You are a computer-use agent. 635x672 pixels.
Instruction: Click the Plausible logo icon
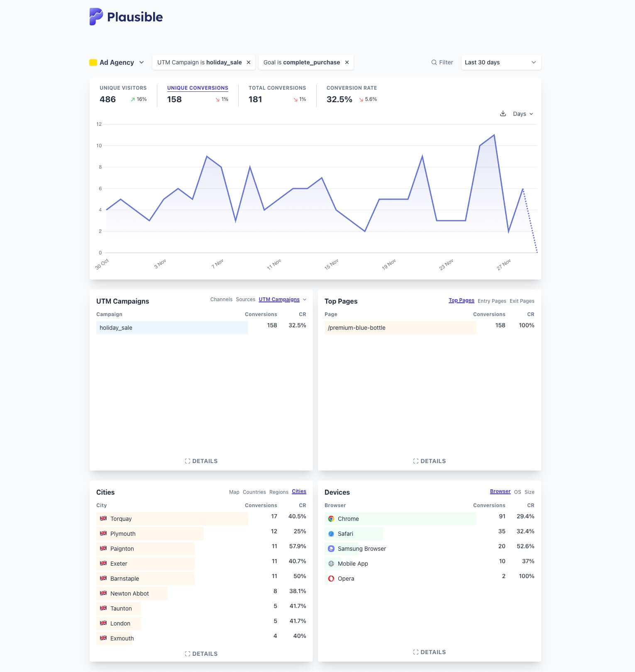[x=96, y=17]
